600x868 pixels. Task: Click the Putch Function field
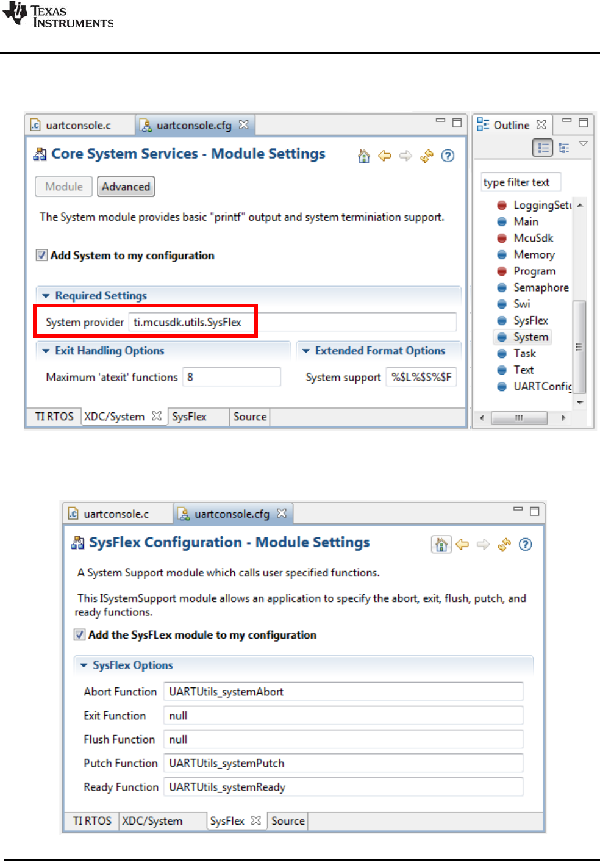point(343,763)
